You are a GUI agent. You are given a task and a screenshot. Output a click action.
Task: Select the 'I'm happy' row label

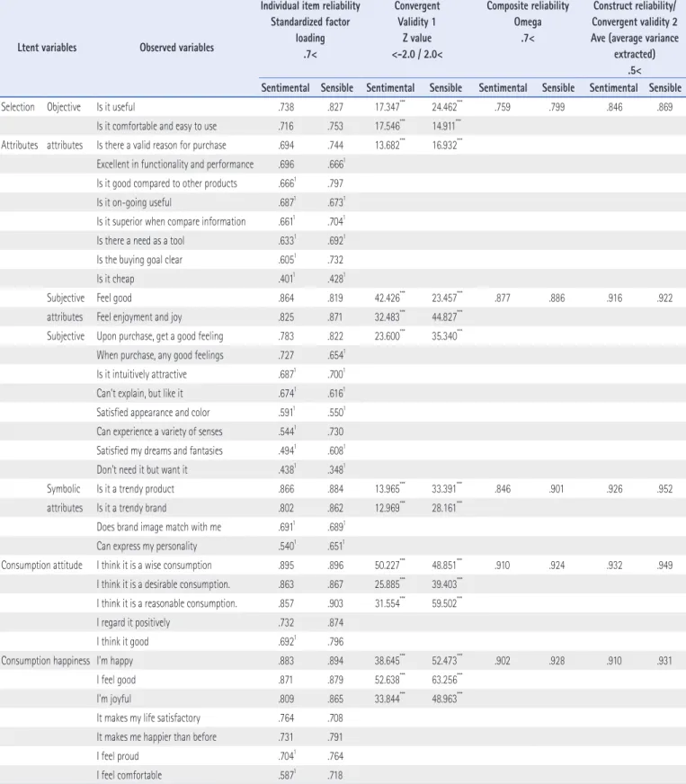click(x=114, y=661)
